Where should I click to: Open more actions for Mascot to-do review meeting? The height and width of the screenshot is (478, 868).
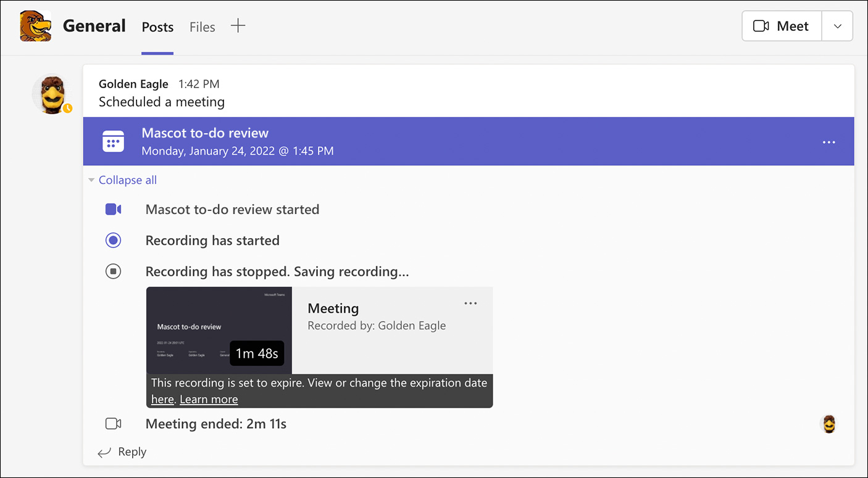coord(828,141)
